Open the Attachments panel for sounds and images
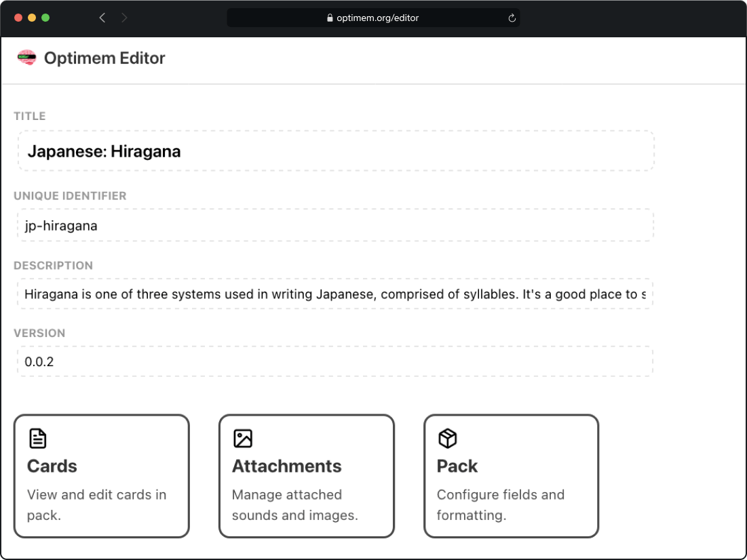This screenshot has width=747, height=560. point(306,476)
